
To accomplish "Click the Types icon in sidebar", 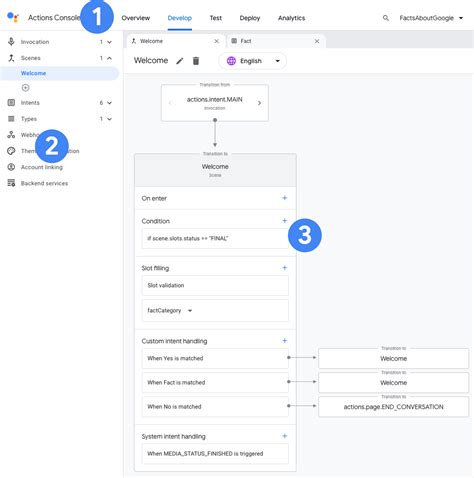I will [11, 119].
